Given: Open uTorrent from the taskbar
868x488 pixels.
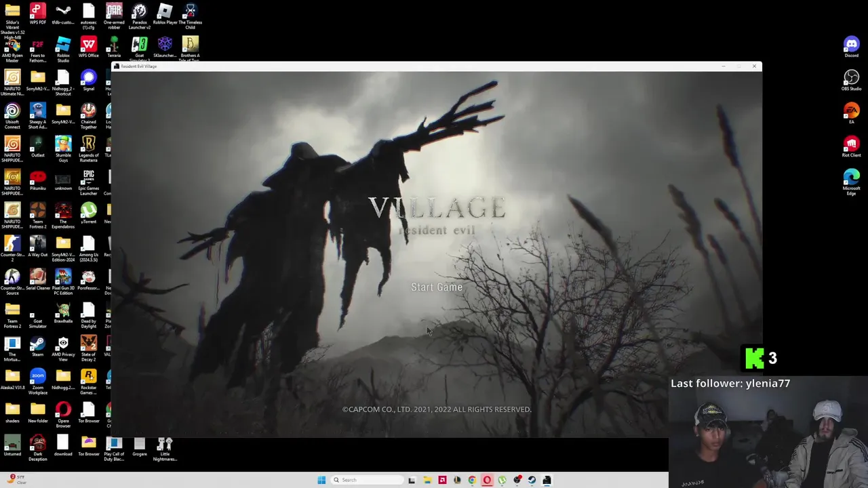Looking at the screenshot, I should [502, 480].
